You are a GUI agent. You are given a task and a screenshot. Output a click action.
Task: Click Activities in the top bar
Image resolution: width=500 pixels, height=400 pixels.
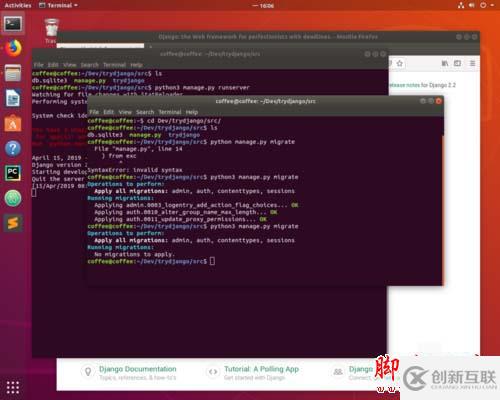pyautogui.click(x=18, y=5)
